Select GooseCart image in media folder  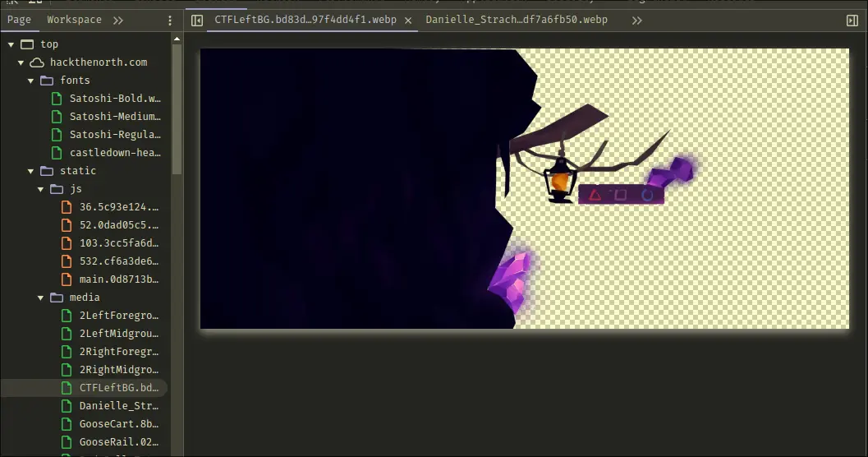pyautogui.click(x=118, y=424)
